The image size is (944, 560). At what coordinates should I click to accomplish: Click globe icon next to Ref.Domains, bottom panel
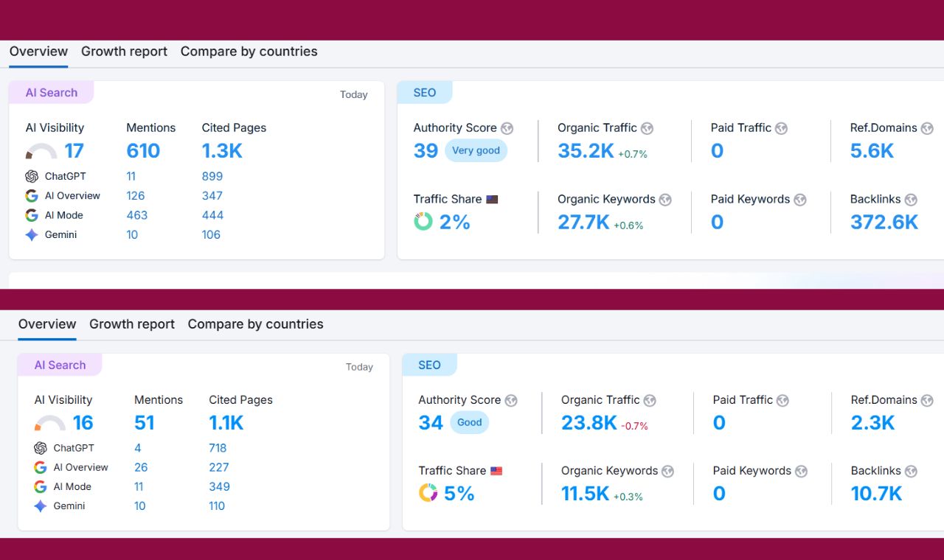coord(927,401)
